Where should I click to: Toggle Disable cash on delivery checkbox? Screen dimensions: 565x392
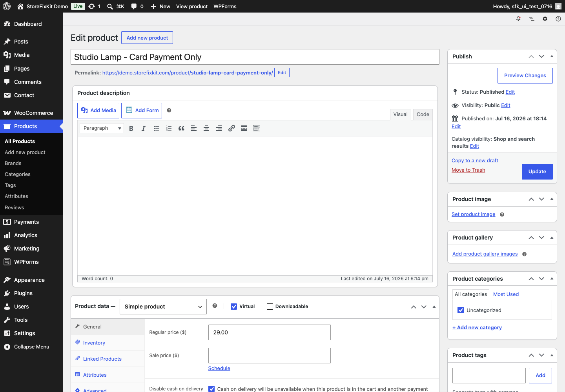211,389
